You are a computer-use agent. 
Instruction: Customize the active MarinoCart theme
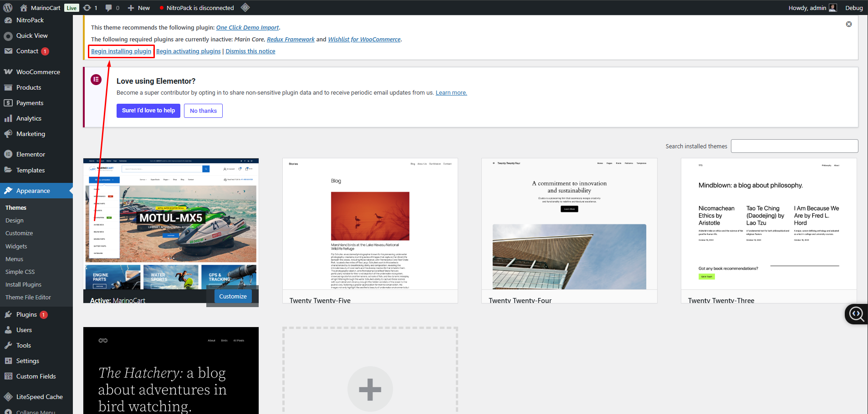[233, 296]
